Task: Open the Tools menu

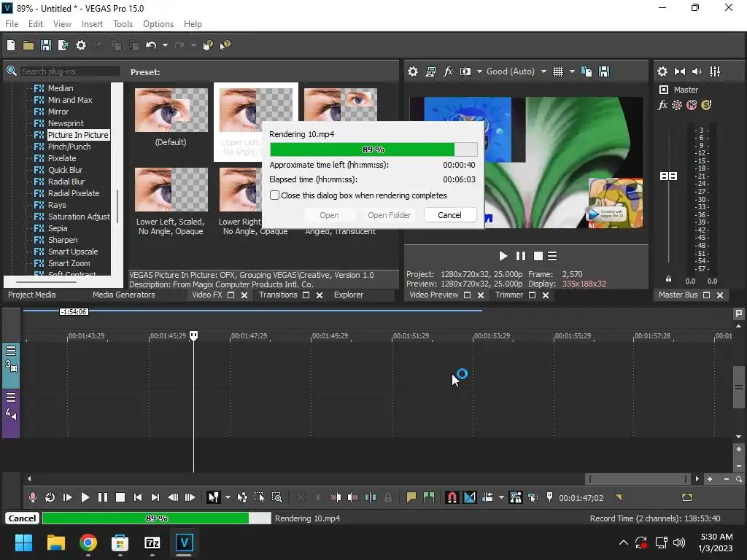Action: 123,24
